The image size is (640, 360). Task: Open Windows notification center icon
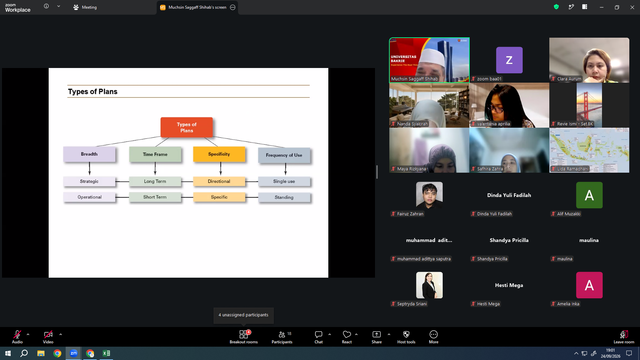[629, 353]
